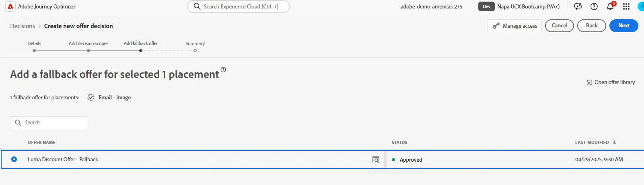
Task: Click the Adobe logo icon
Action: 10,6
